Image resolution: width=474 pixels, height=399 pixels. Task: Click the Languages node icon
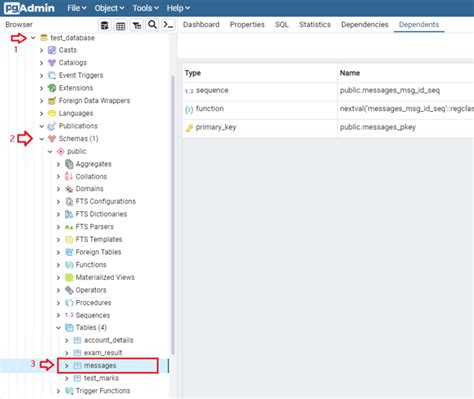click(52, 113)
